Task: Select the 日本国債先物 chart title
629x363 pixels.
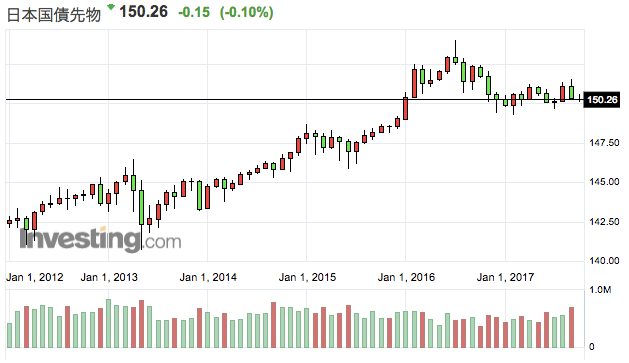Action: (x=54, y=15)
